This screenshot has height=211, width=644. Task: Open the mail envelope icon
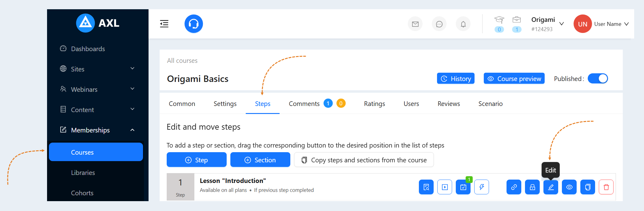pos(415,24)
